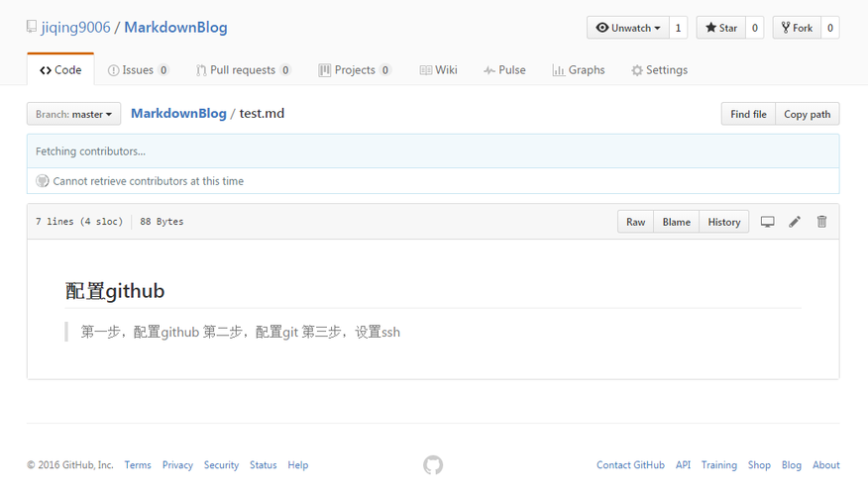View stargazers count next to Star
This screenshot has height=495, width=868.
click(754, 28)
